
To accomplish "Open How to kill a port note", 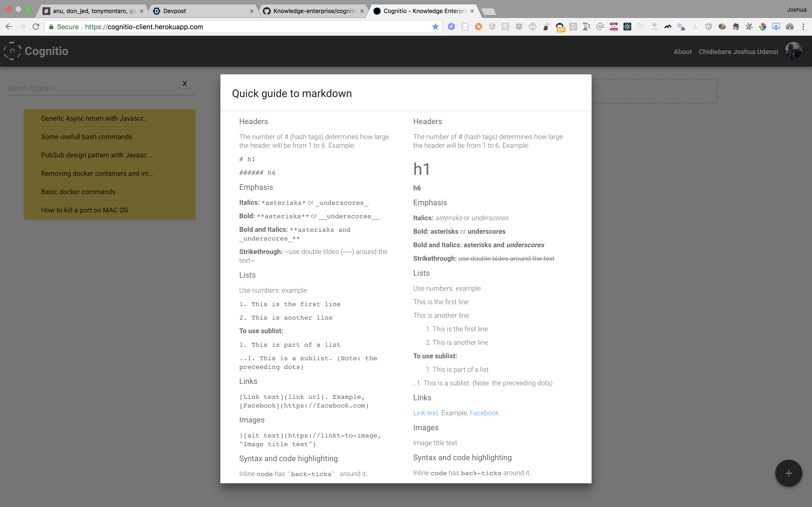I will coord(84,210).
